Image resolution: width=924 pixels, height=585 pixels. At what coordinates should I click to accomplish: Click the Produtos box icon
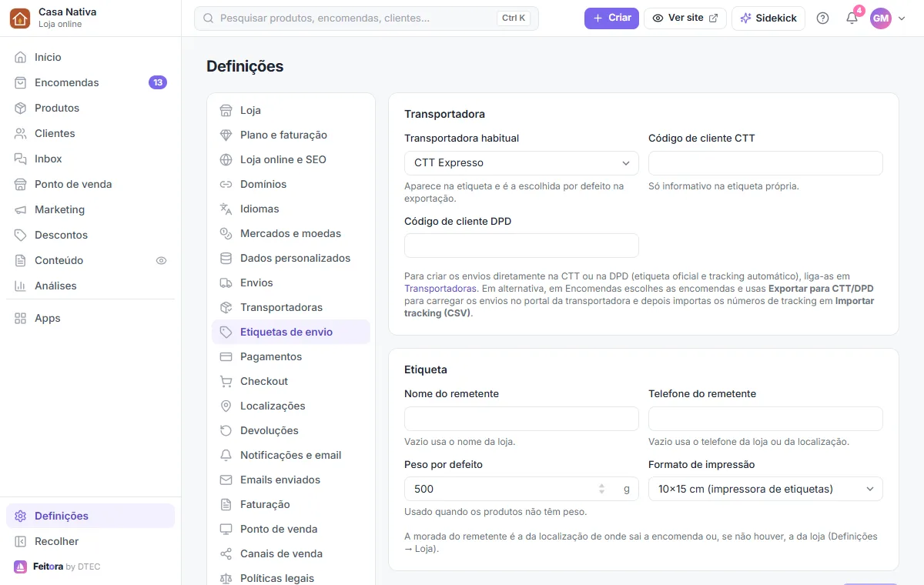click(21, 108)
